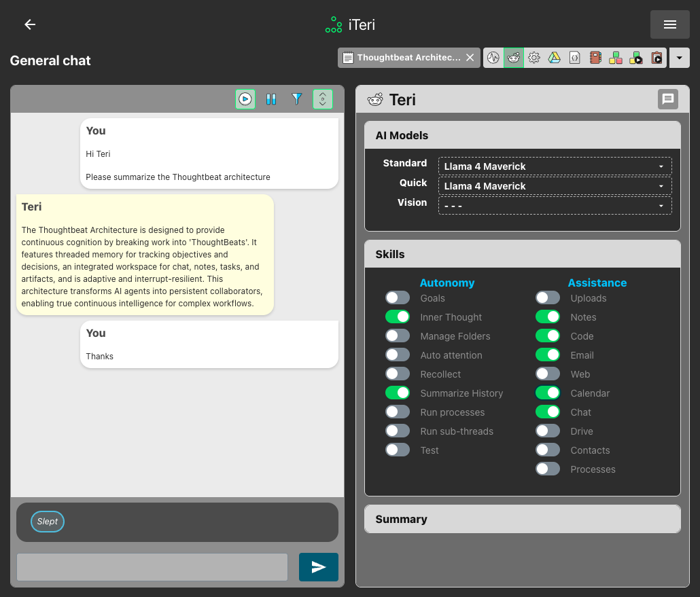Click the back arrow at top left
Viewport: 700px width, 597px height.
point(29,24)
